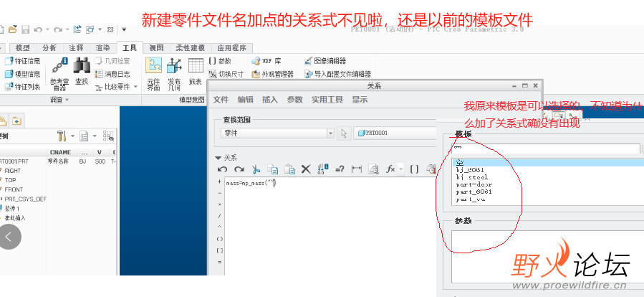The width and height of the screenshot is (644, 297).
Task: Click the Windows switch icon in top toolbar
Action: [90, 29]
